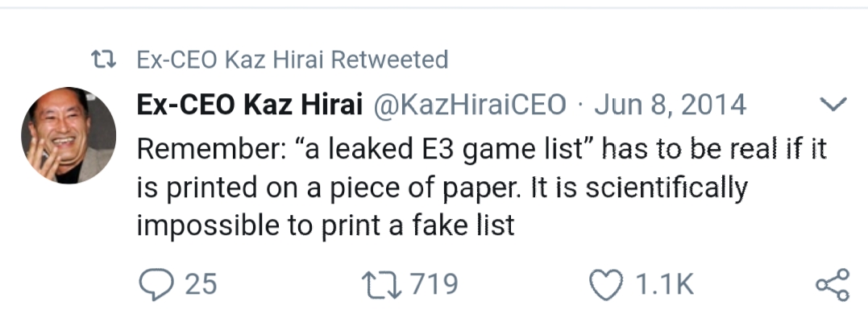Click the last line "impossible to print a fake list"
The width and height of the screenshot is (868, 326).
click(325, 225)
